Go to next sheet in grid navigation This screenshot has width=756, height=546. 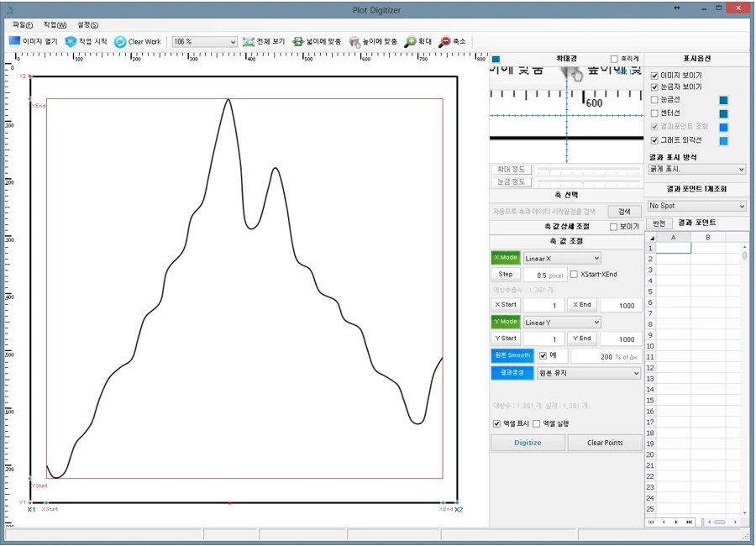coord(676,522)
